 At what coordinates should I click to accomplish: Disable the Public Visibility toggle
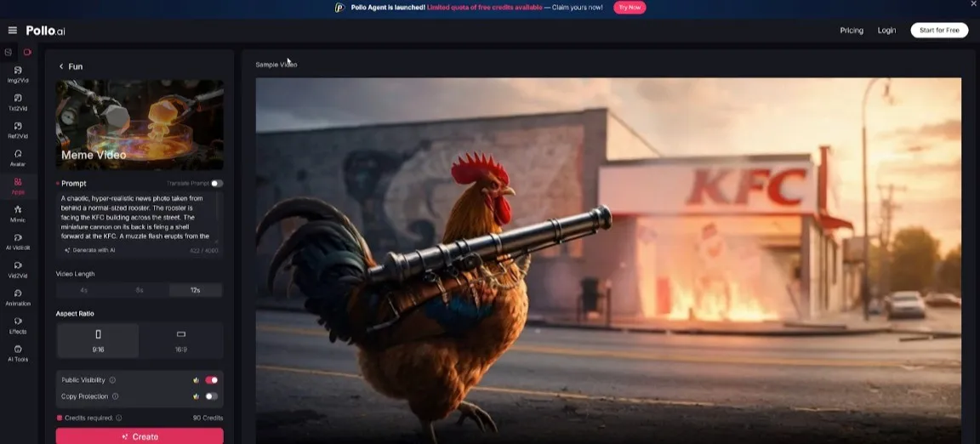pos(211,380)
